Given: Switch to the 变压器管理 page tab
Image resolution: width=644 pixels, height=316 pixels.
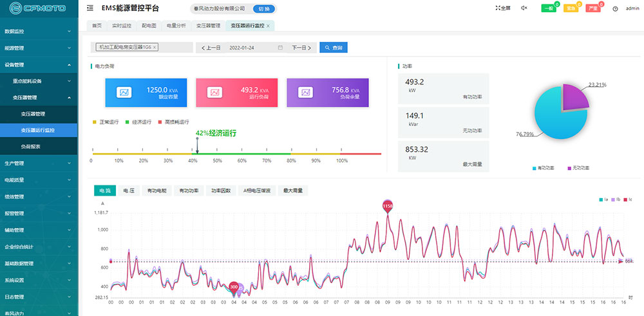Looking at the screenshot, I should coord(208,26).
